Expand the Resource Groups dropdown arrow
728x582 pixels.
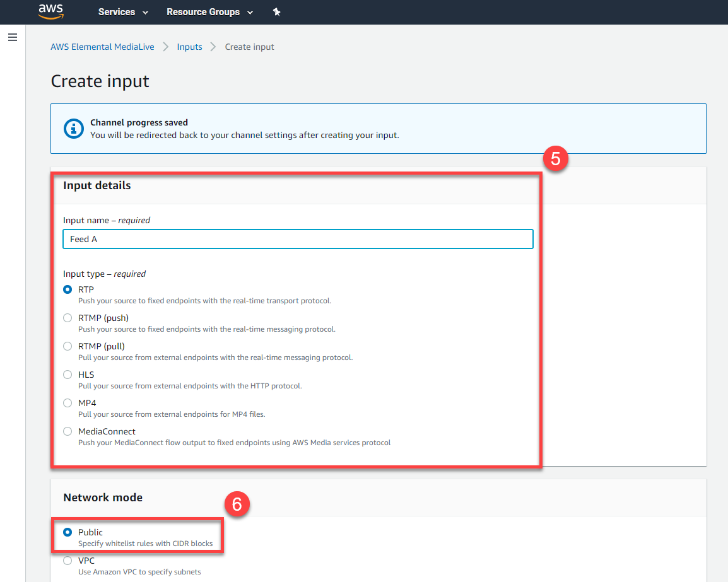point(250,13)
